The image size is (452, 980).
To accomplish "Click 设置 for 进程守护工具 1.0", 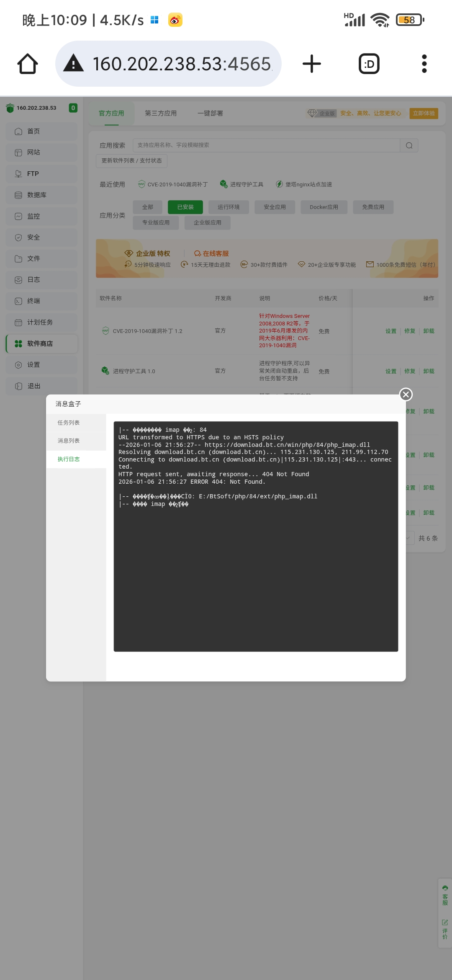I will coord(391,371).
